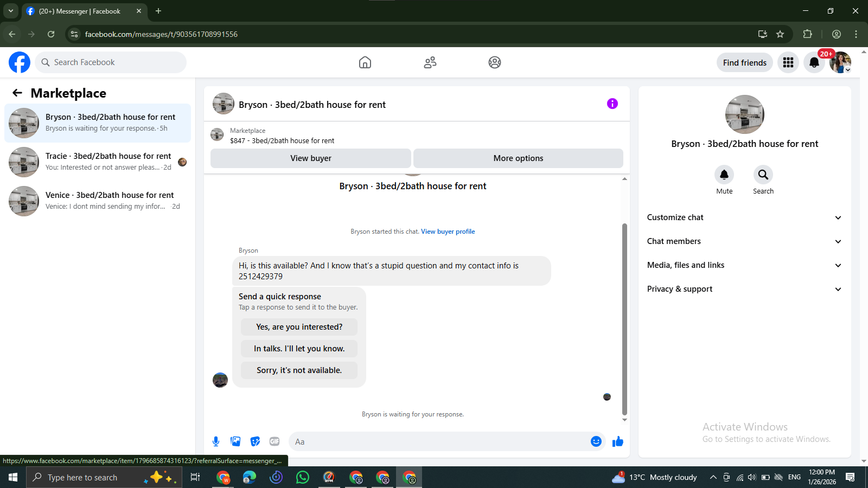Click the '$847 - 3bed/2bath house for rent' text
The height and width of the screenshot is (488, 868).
(x=282, y=140)
